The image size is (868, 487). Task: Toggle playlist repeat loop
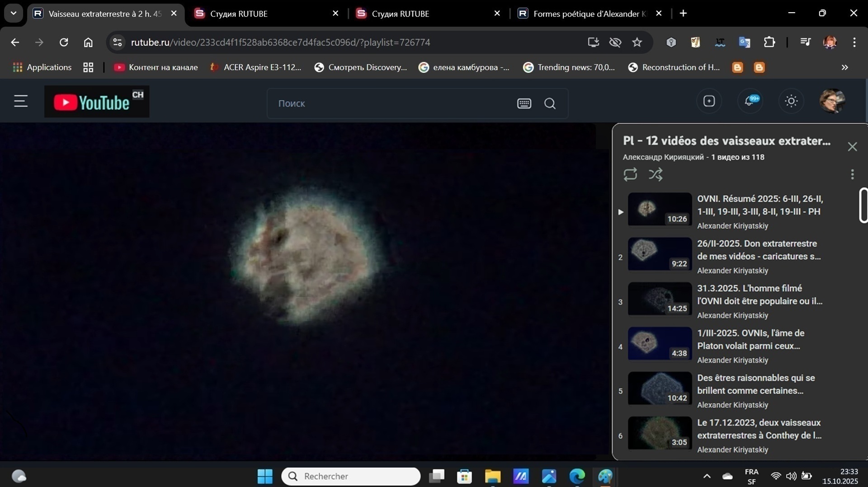[630, 174]
